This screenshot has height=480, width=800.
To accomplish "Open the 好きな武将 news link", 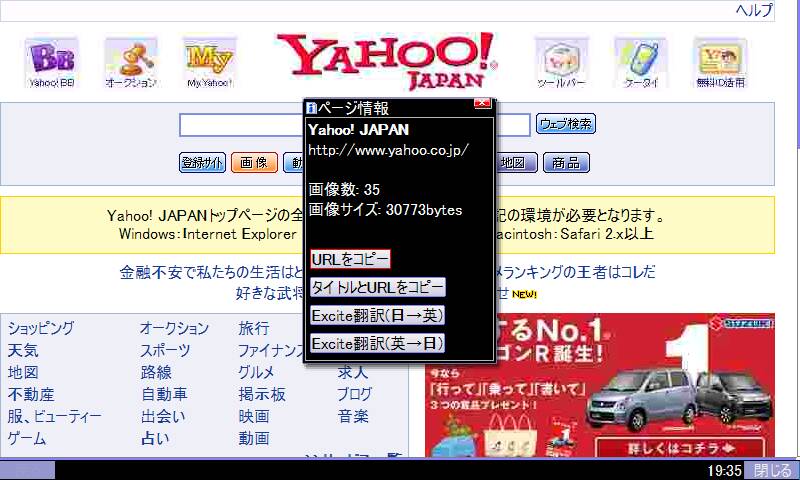I will tap(269, 293).
